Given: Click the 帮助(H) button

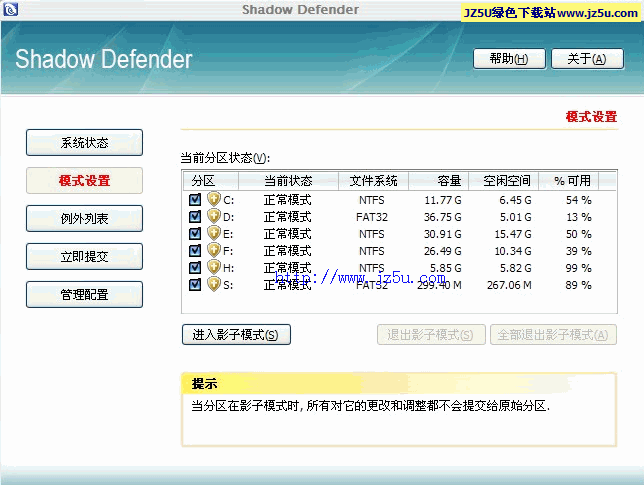Looking at the screenshot, I should tap(509, 59).
